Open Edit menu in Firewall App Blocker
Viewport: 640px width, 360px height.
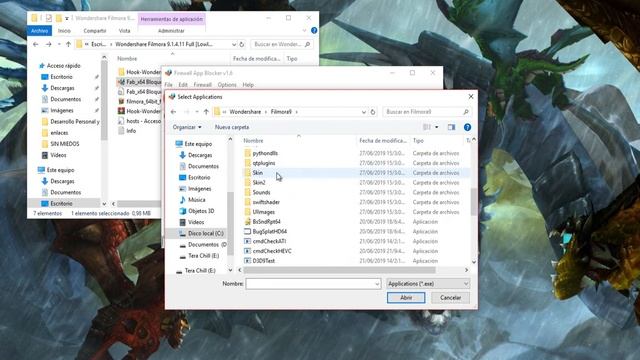point(183,85)
